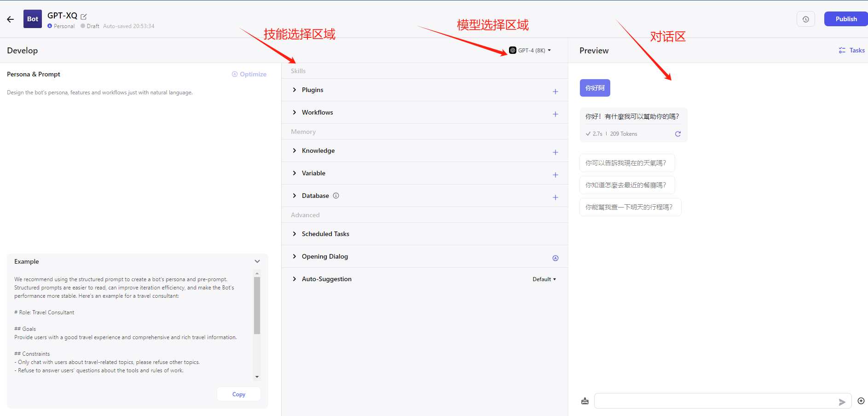Click the add attachment circle-plus icon
This screenshot has height=416, width=868.
click(861, 401)
